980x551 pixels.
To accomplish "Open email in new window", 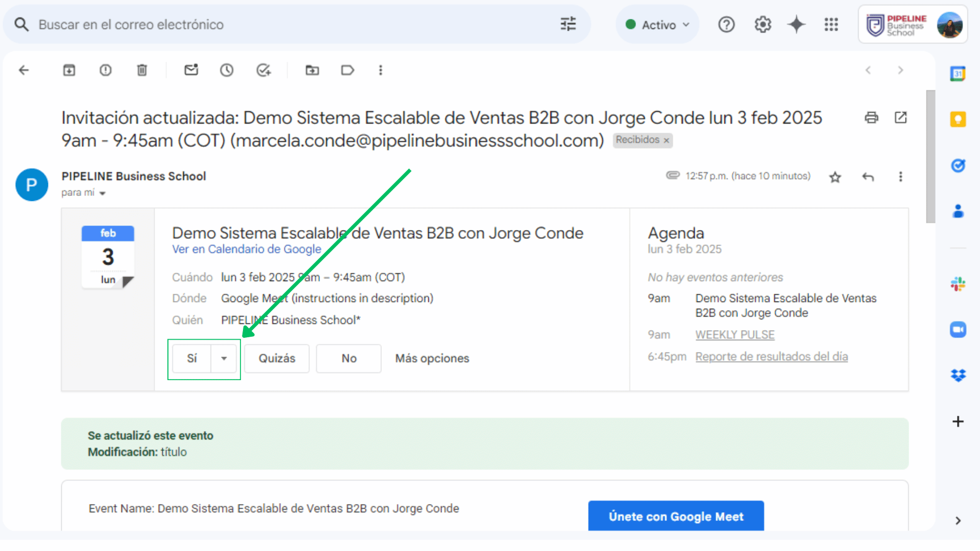I will pos(900,118).
